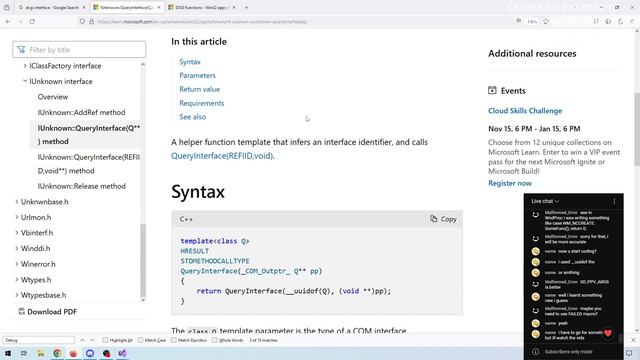Close the find bar with the X

click(x=633, y=340)
